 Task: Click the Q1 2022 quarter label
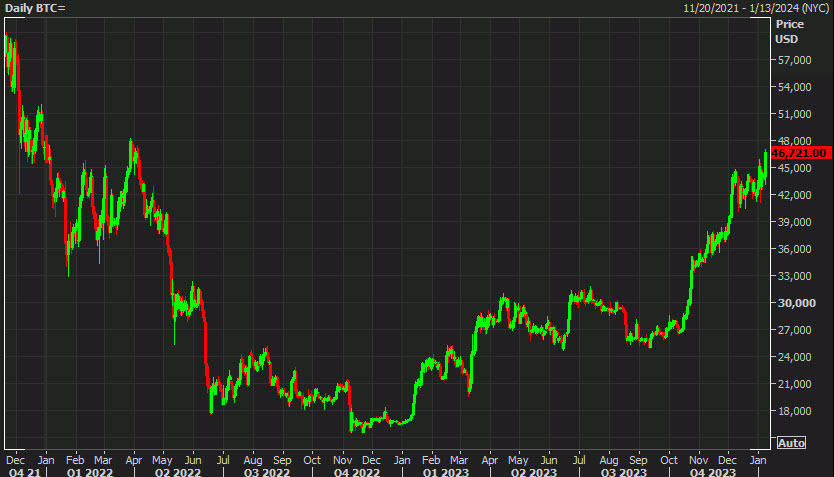click(90, 472)
